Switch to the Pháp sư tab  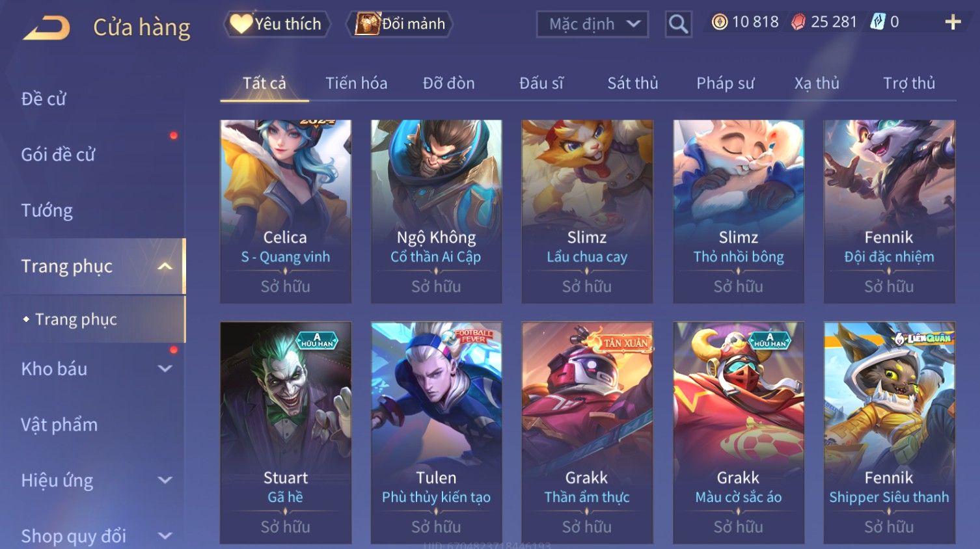[726, 83]
